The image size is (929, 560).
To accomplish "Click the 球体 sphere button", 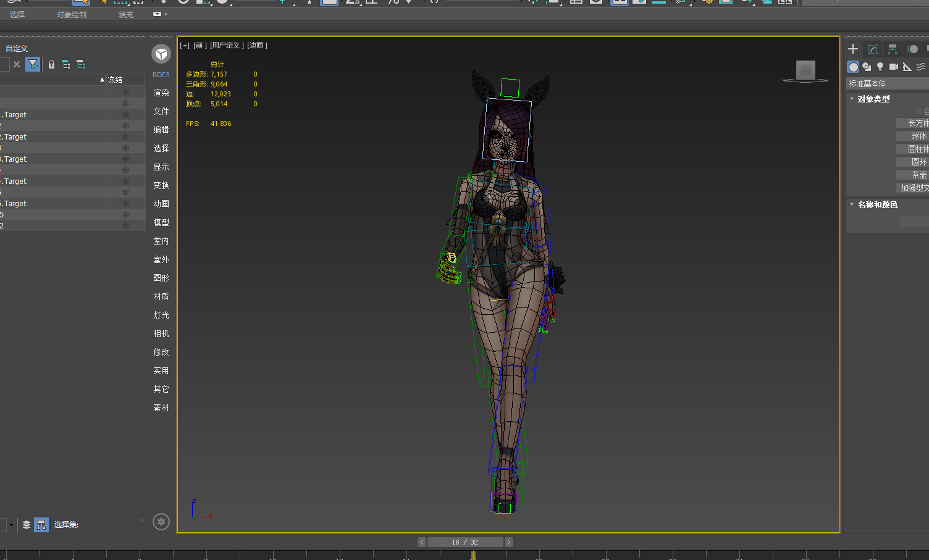I will click(913, 136).
